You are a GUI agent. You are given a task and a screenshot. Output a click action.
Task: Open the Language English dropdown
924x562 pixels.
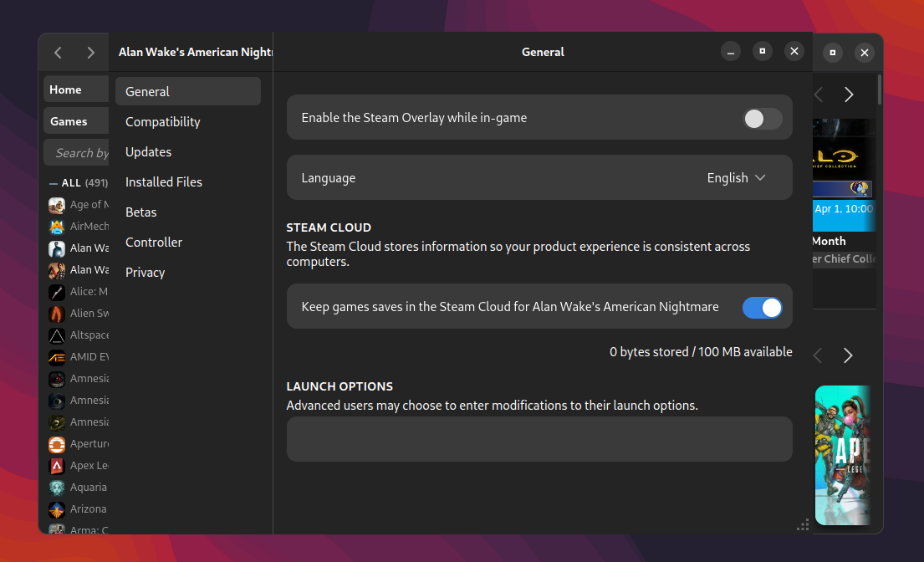click(x=736, y=178)
